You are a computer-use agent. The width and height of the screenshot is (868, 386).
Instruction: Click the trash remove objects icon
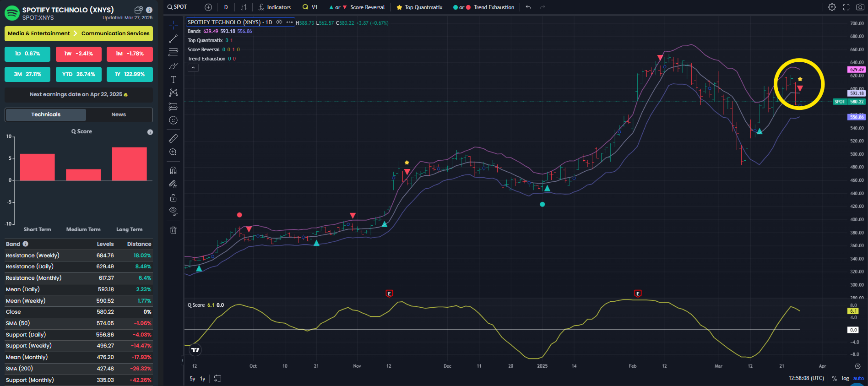(173, 230)
